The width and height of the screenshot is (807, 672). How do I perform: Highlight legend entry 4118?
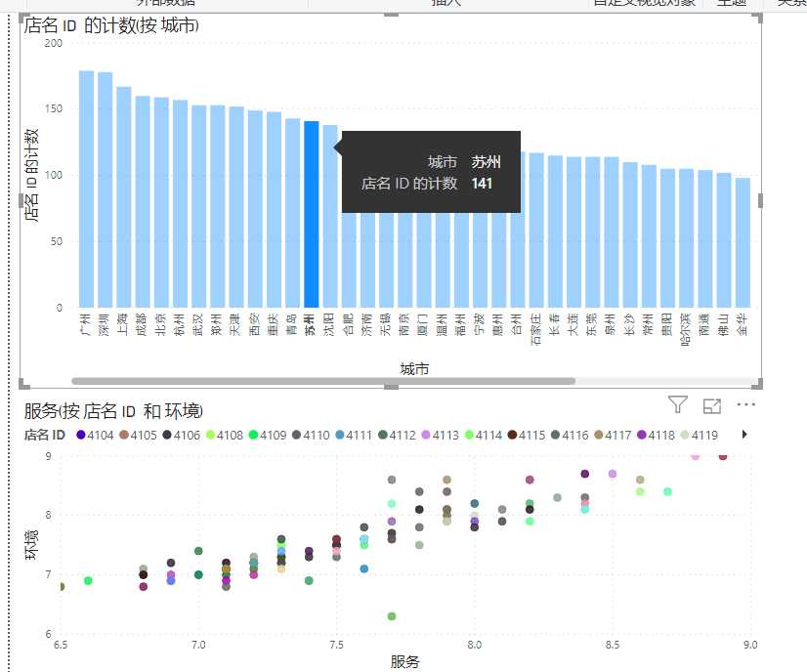656,435
